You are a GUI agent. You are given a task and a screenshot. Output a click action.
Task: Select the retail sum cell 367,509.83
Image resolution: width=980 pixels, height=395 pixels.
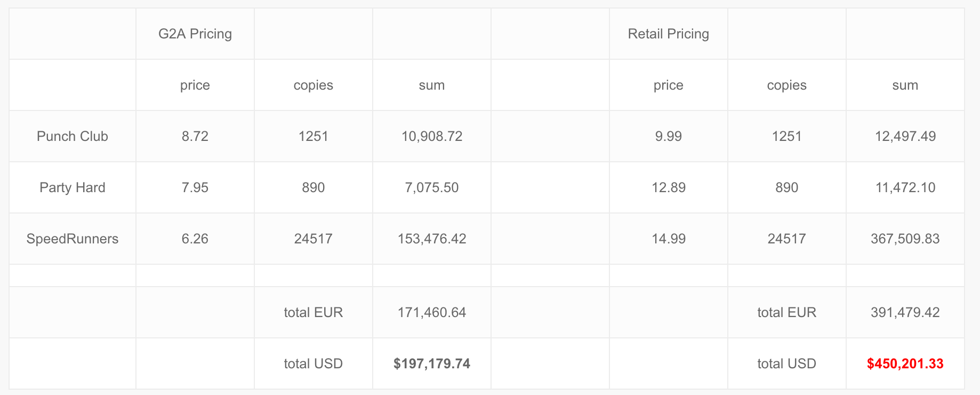pyautogui.click(x=905, y=239)
